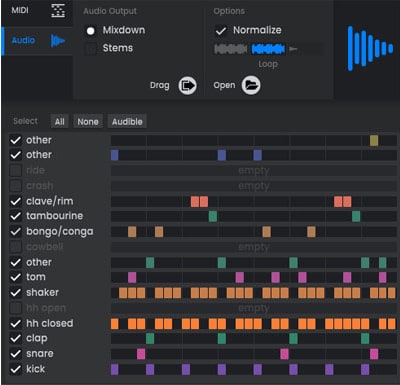Viewport: 400px width, 385px height.
Task: Toggle the snare track checkbox
Action: [x=15, y=354]
